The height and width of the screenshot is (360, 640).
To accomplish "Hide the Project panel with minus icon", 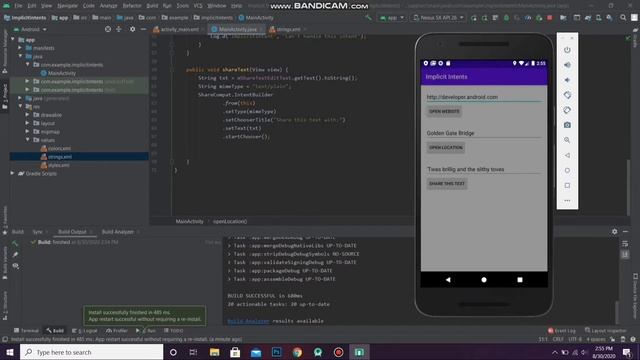I will tap(143, 29).
